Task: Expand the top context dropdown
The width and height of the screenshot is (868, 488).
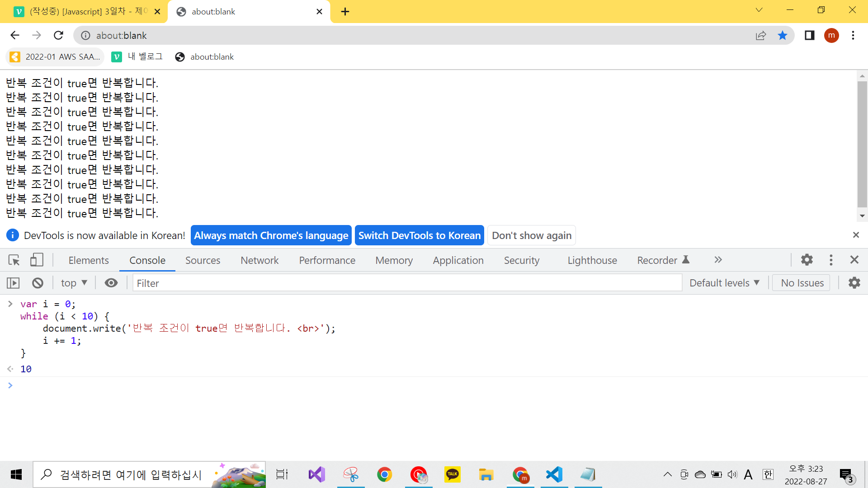Action: point(74,283)
